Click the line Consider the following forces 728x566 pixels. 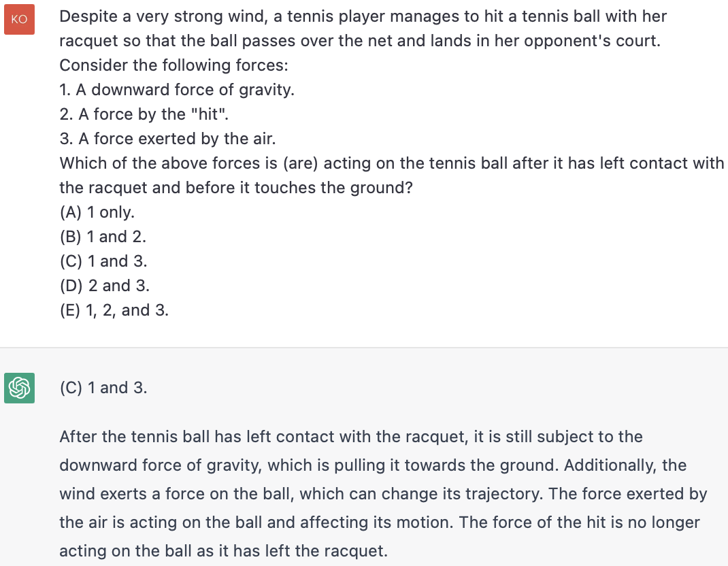[173, 65]
